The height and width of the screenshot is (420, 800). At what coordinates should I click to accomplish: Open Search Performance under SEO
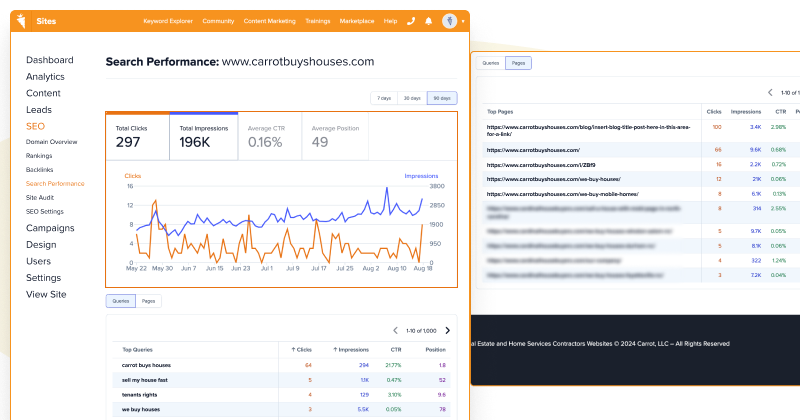[55, 183]
